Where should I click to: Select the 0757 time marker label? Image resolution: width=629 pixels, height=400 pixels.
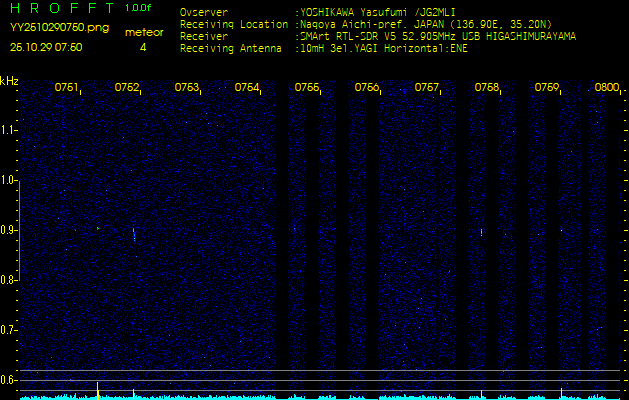(x=426, y=87)
